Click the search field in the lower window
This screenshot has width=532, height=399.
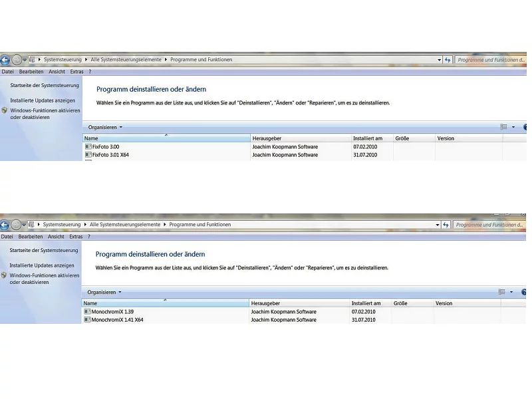tap(489, 225)
